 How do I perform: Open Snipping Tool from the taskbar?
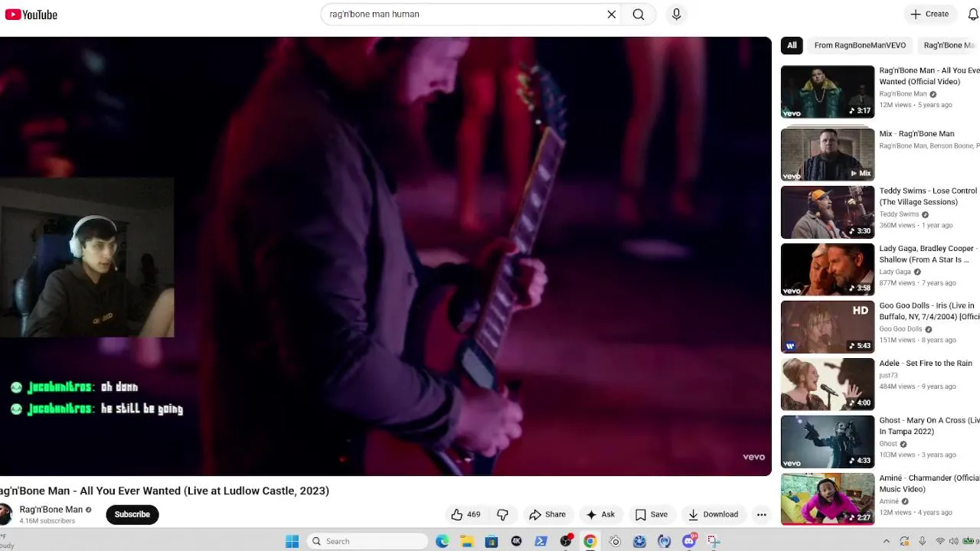(714, 541)
